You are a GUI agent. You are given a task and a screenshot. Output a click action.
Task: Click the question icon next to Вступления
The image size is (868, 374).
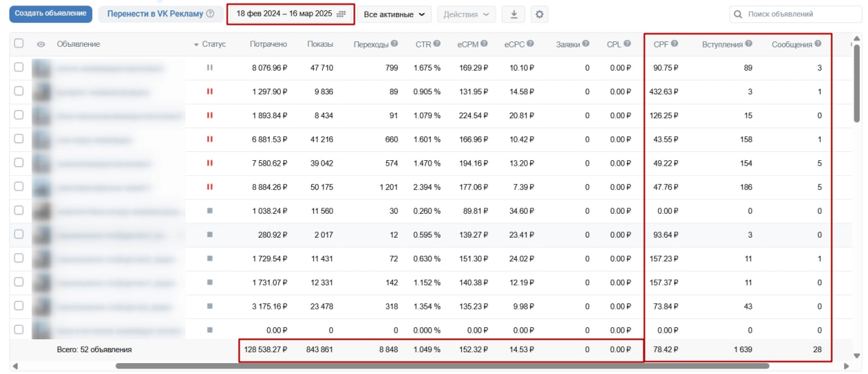pyautogui.click(x=749, y=44)
